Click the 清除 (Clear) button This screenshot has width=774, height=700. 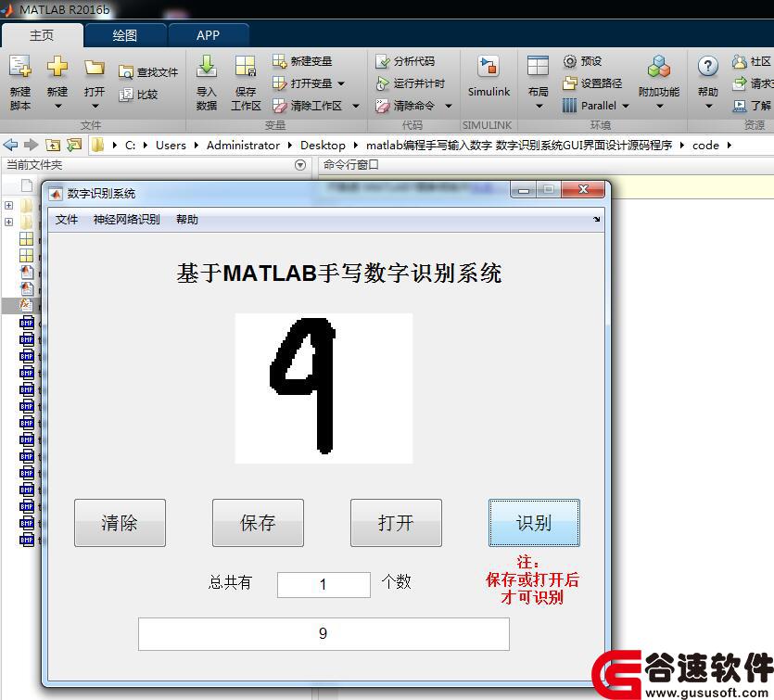pos(120,523)
